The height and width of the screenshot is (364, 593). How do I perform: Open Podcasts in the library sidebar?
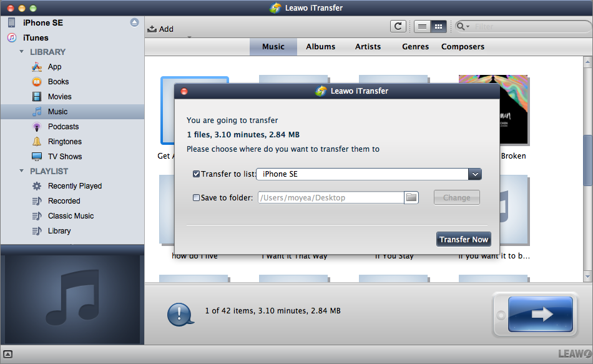pyautogui.click(x=63, y=127)
